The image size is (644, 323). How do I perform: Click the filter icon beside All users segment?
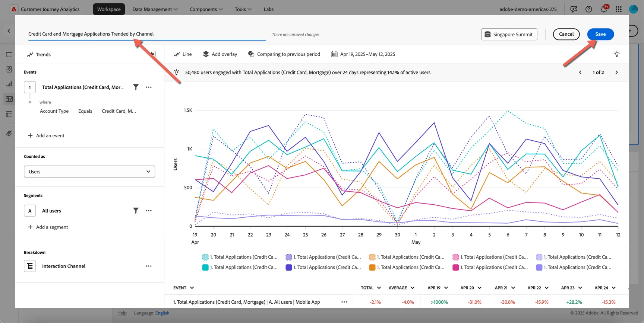point(136,211)
